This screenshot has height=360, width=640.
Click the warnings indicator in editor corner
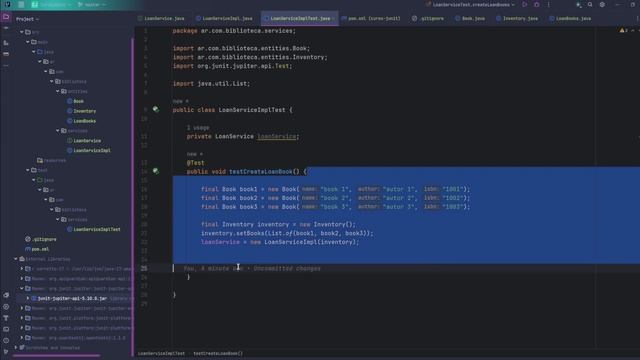624,30
